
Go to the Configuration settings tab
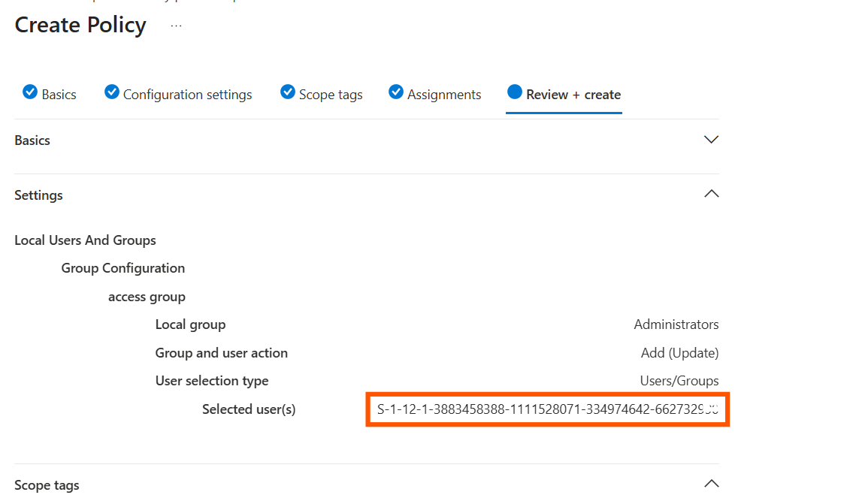click(187, 95)
